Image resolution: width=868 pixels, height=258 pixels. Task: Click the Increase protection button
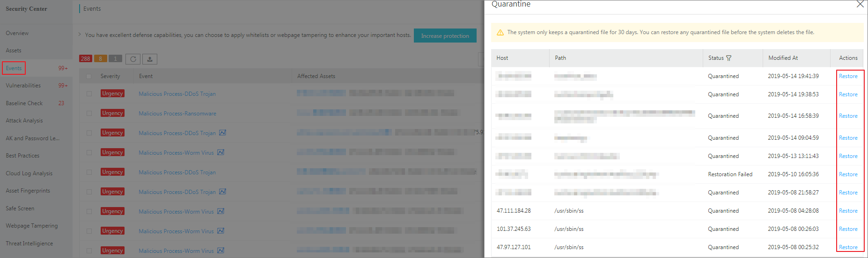pos(445,36)
